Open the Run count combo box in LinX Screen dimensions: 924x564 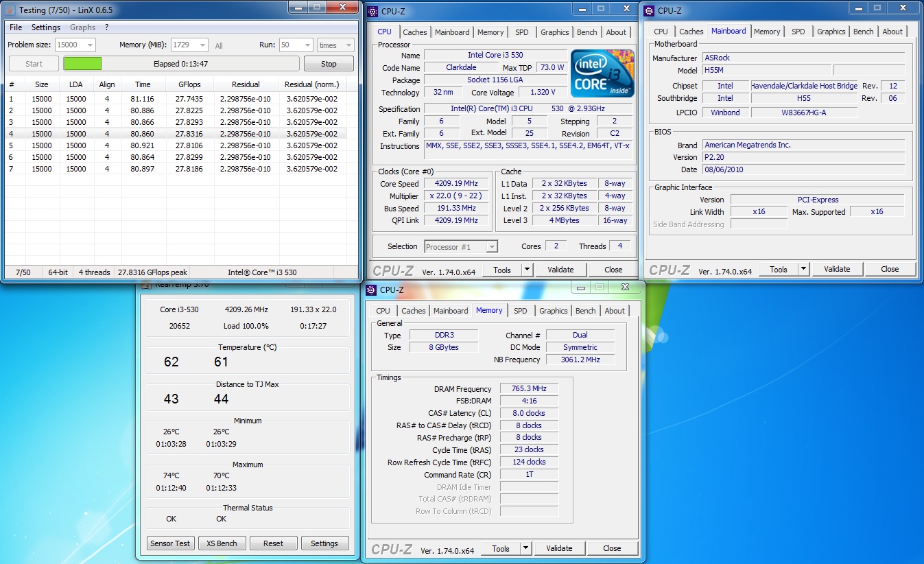[x=296, y=45]
